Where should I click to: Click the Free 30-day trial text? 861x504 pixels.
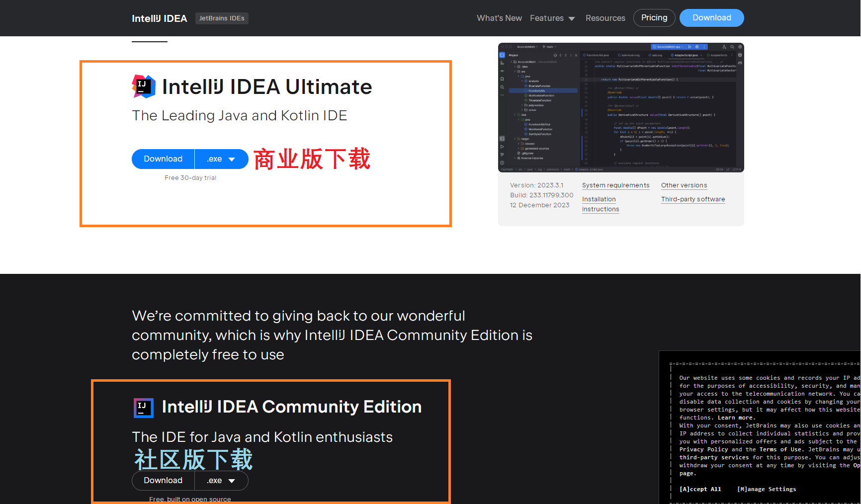pos(190,178)
